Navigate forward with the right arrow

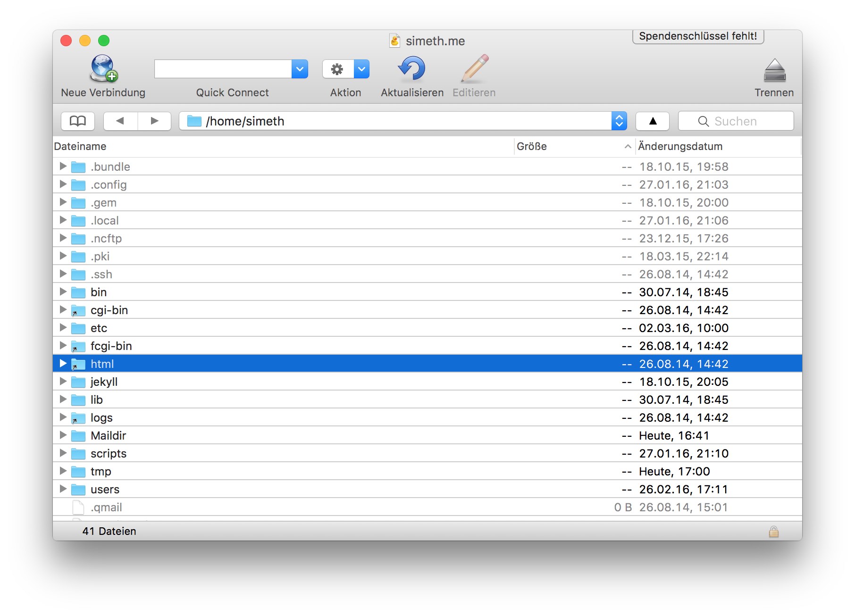tap(154, 121)
